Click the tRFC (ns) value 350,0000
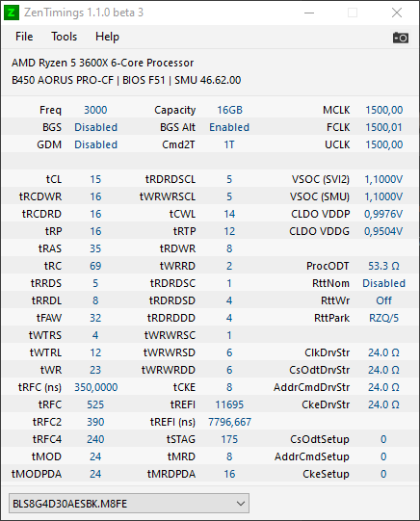 pos(95,387)
